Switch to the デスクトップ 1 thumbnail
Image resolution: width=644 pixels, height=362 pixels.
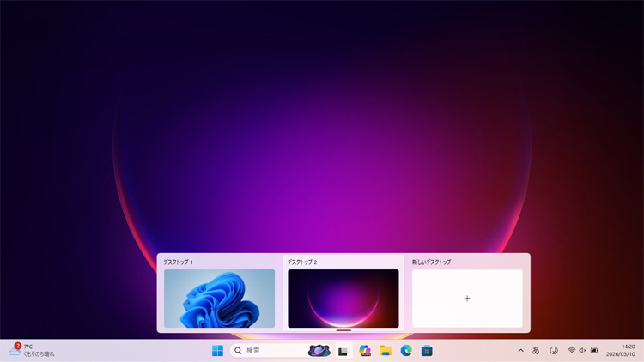pos(219,299)
